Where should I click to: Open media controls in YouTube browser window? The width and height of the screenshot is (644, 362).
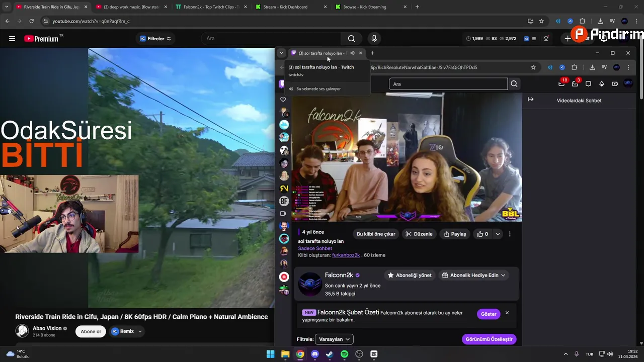pos(612,21)
